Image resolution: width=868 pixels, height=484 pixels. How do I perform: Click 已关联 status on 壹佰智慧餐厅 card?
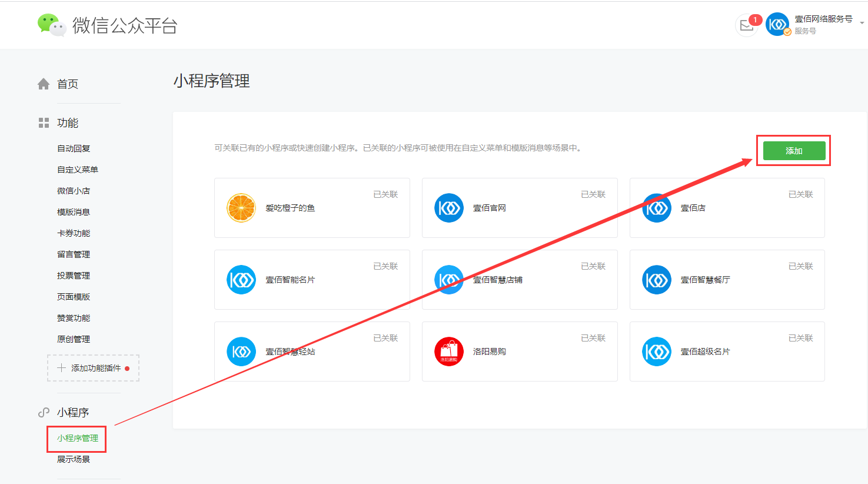[x=801, y=266]
